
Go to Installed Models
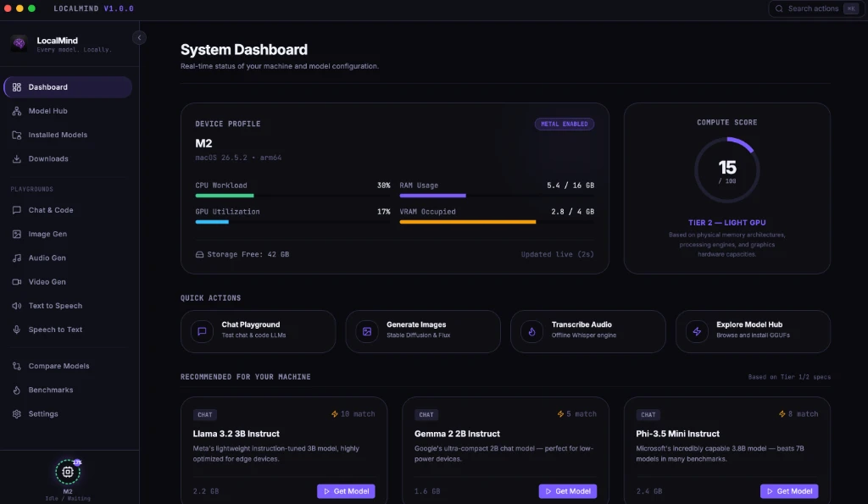tap(68, 135)
